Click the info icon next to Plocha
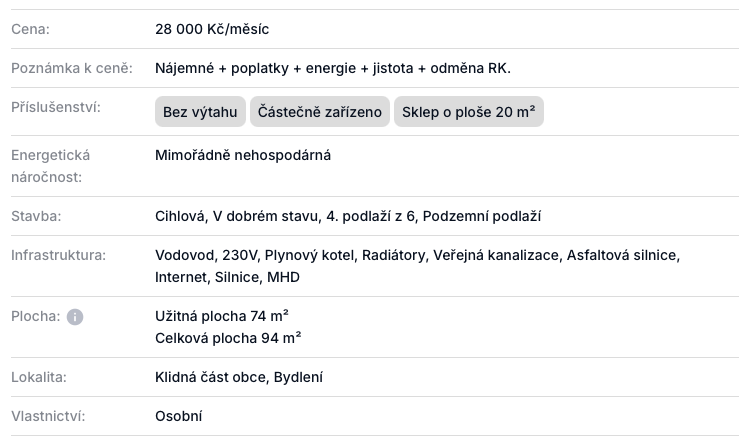Image resolution: width=753 pixels, height=443 pixels. coord(75,317)
